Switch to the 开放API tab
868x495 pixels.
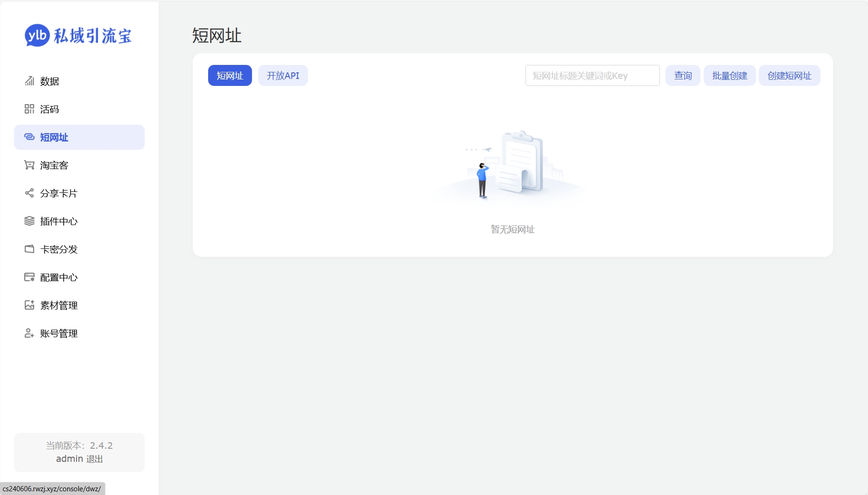[283, 76]
